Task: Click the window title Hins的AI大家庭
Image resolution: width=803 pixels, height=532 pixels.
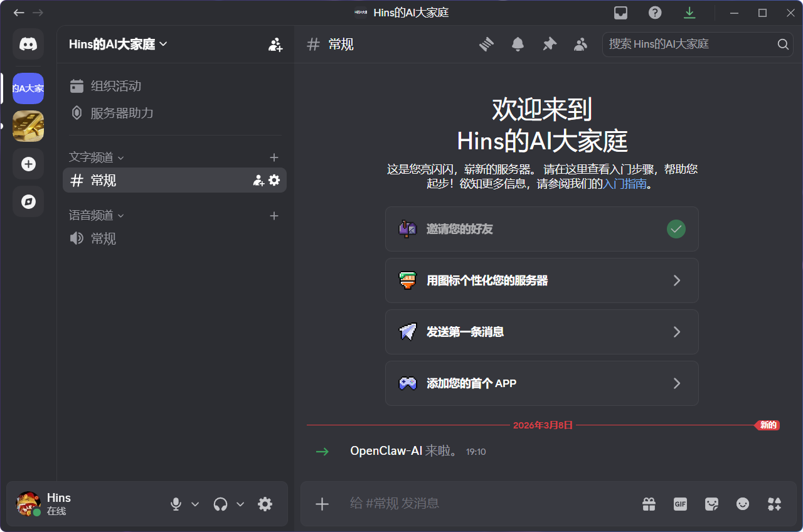Action: 411,13
